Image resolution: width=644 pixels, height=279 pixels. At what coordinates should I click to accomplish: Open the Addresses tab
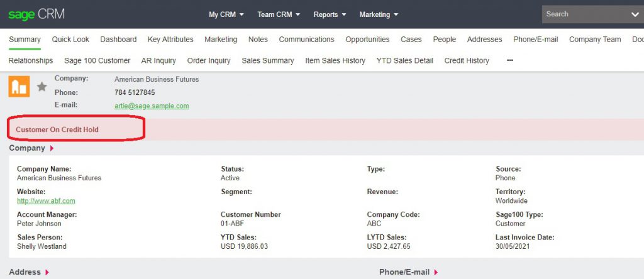pos(485,40)
